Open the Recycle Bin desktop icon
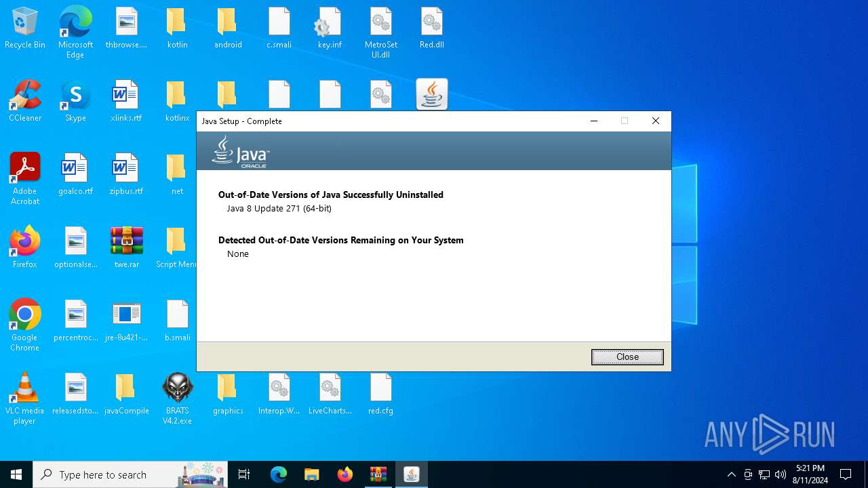868x488 pixels. 25,28
